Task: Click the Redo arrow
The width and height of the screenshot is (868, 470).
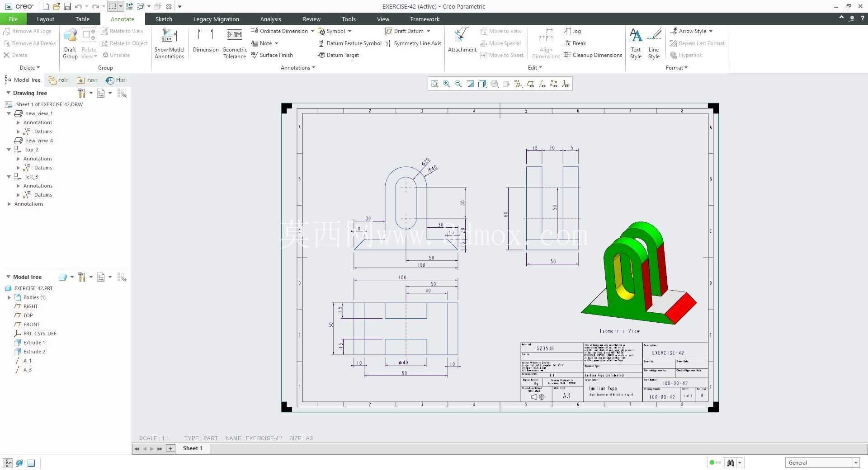Action: 95,6
